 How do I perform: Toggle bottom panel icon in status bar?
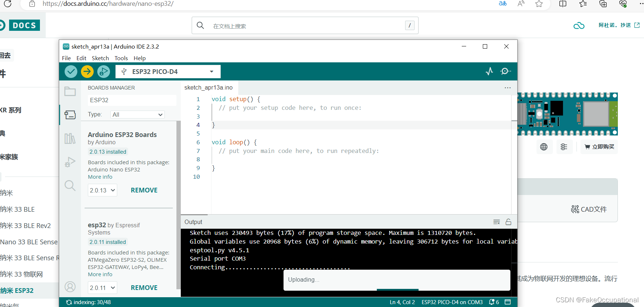click(x=508, y=302)
